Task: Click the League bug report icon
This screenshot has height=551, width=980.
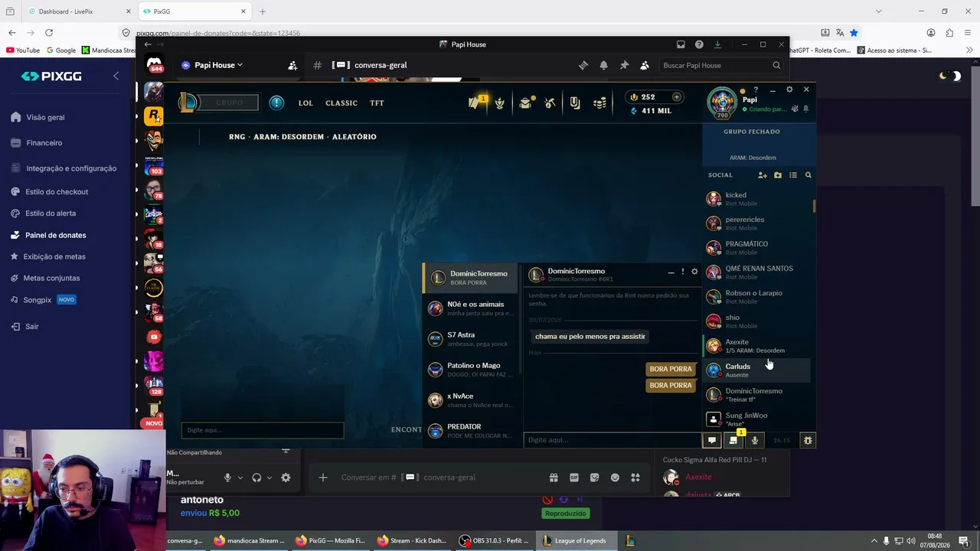Action: coord(808,440)
